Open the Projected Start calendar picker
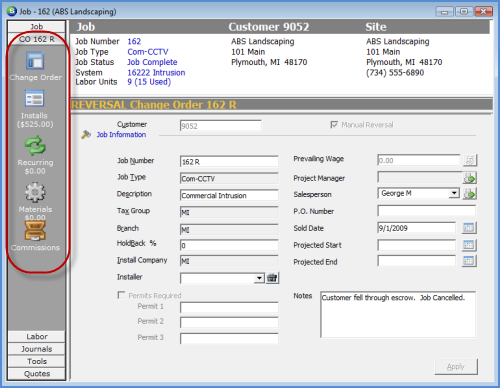Image resolution: width=500 pixels, height=388 pixels. tap(469, 245)
